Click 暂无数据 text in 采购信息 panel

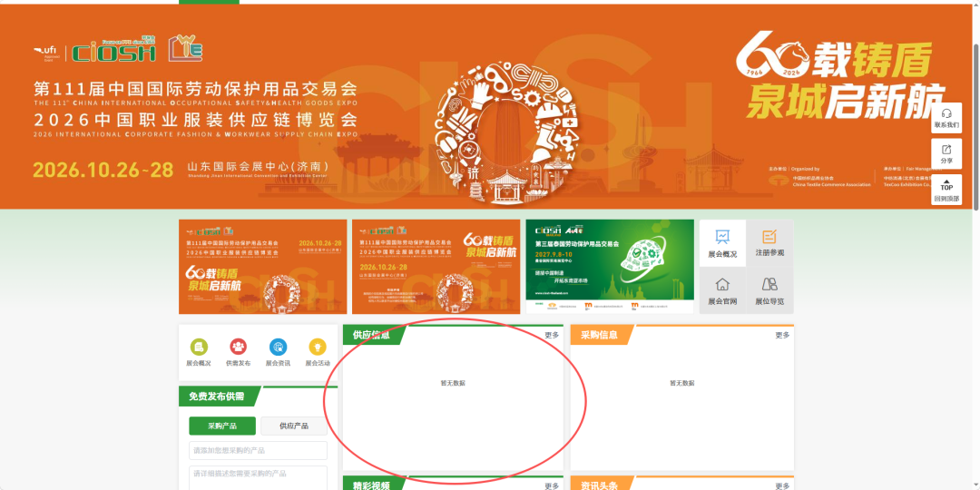click(x=681, y=383)
